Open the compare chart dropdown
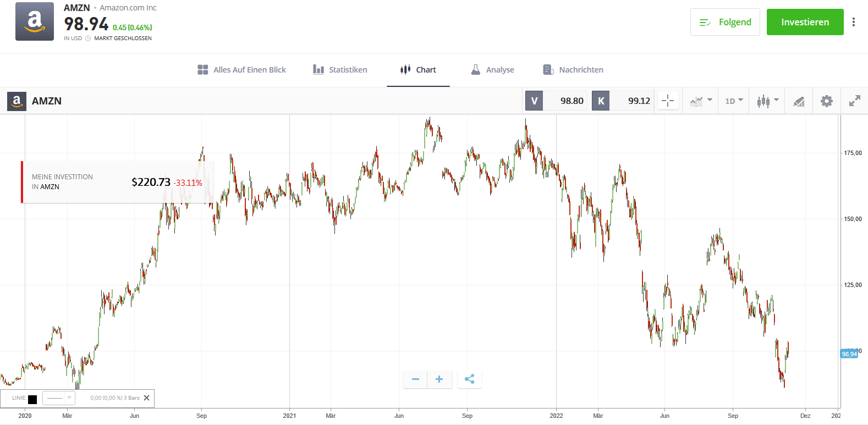Screen dimensions: 868x425 pyautogui.click(x=701, y=101)
